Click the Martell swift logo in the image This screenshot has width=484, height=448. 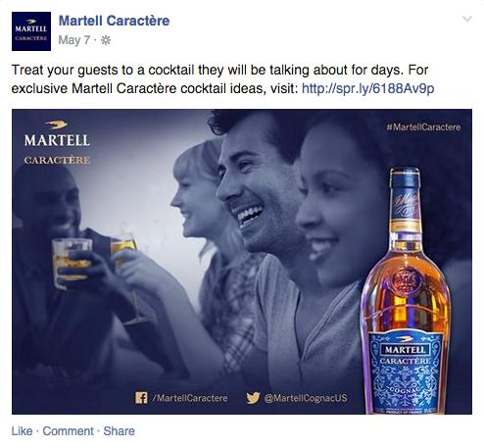(x=56, y=124)
